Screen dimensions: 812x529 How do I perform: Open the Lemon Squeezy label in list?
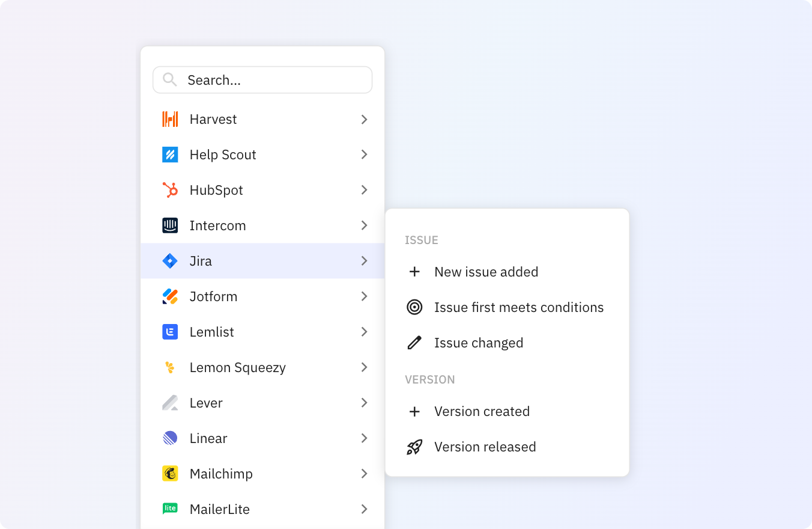(238, 367)
